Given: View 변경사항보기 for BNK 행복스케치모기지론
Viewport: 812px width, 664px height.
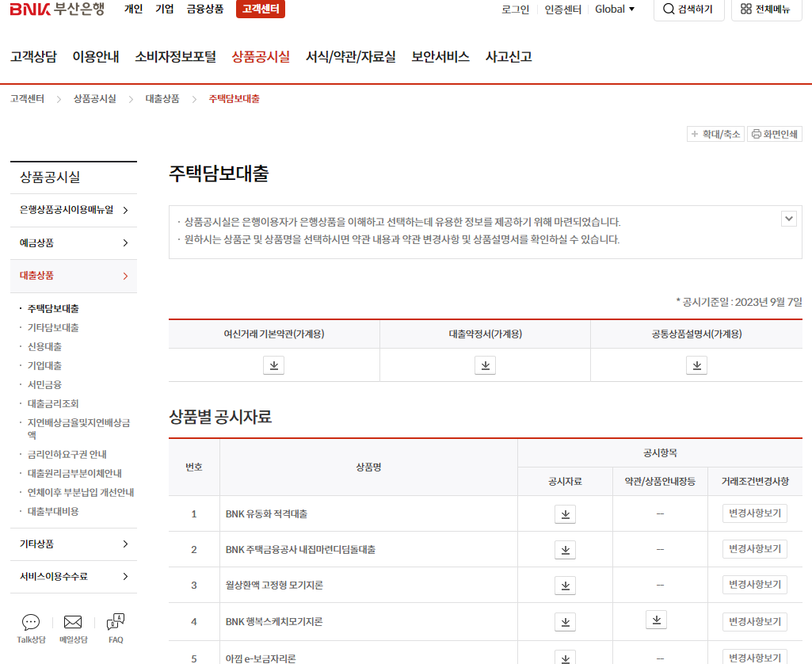Looking at the screenshot, I should (754, 621).
